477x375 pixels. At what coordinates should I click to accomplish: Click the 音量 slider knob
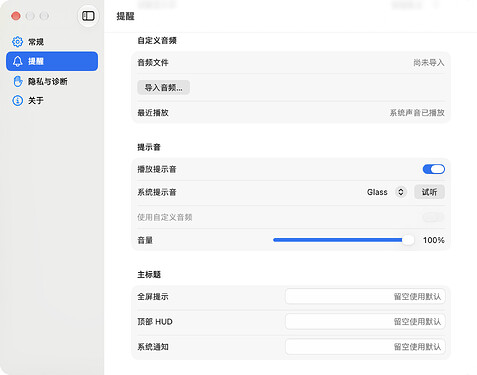[408, 240]
